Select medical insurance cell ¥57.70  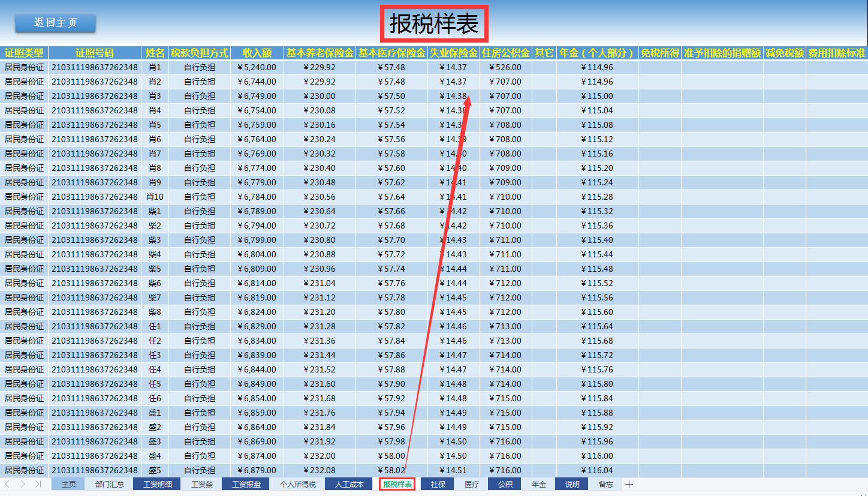point(391,240)
